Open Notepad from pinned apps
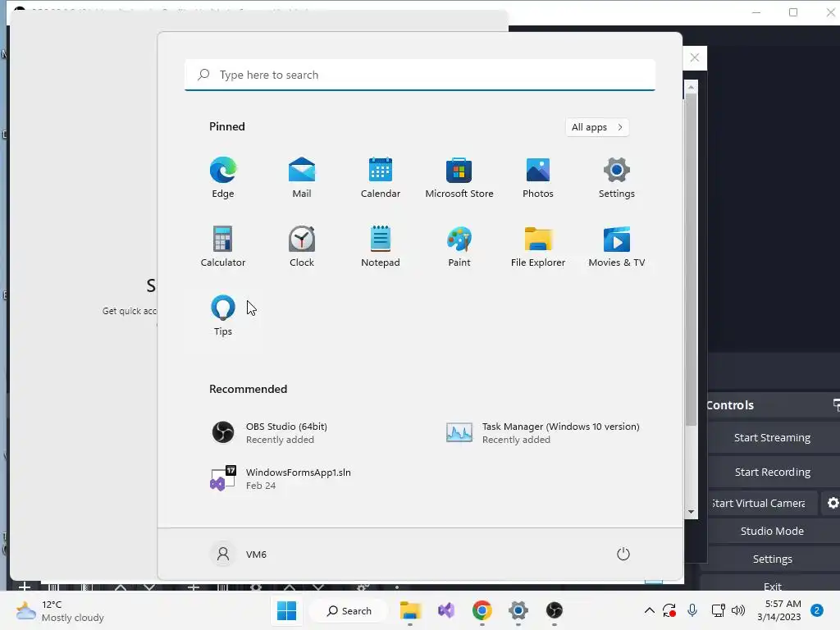The image size is (840, 630). tap(381, 246)
